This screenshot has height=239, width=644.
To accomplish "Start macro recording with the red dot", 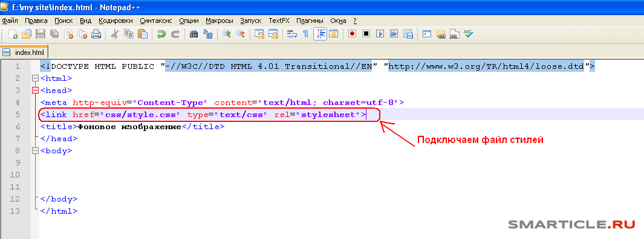I will tap(352, 34).
